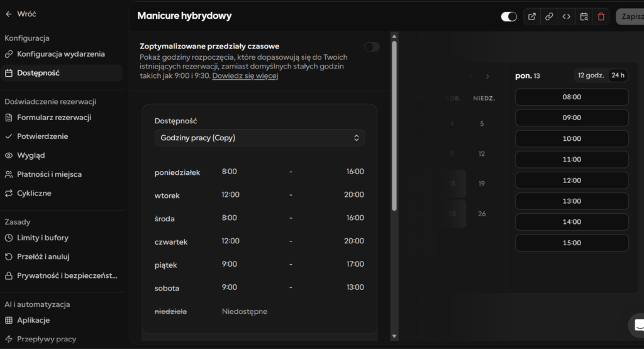Viewport: 644px width, 349px height.
Task: Click day 19 in the calendar
Action: point(482,184)
